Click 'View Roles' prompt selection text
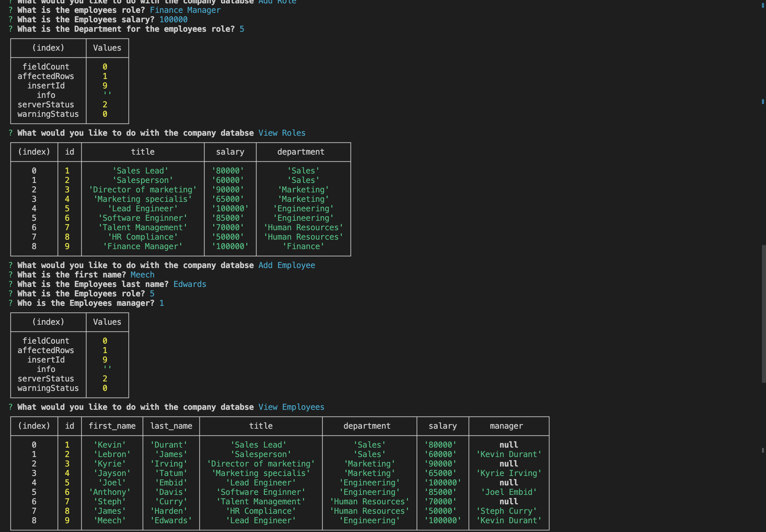The image size is (766, 532). (282, 133)
